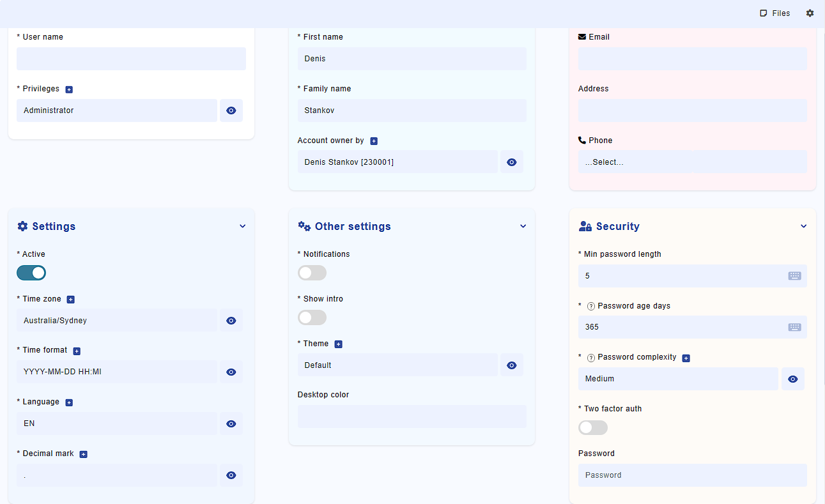
Task: View the Medium password complexity entry
Action: tap(793, 379)
